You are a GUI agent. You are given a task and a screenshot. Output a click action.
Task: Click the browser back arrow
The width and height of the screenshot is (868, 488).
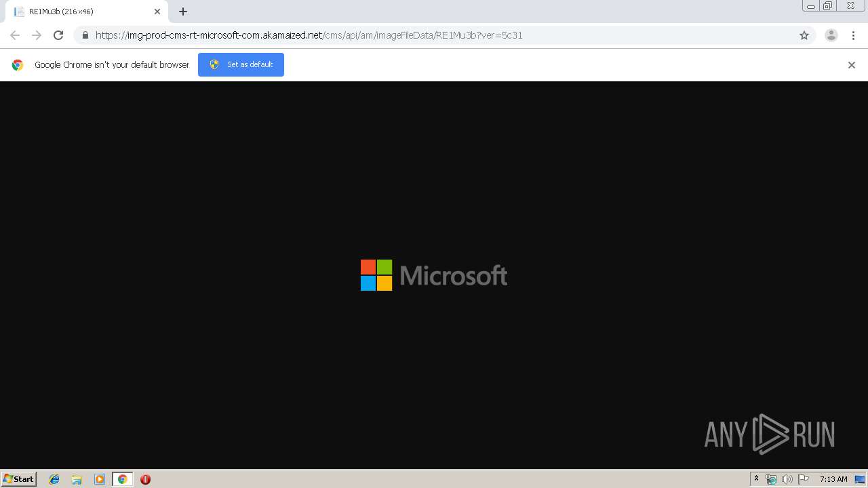[15, 35]
